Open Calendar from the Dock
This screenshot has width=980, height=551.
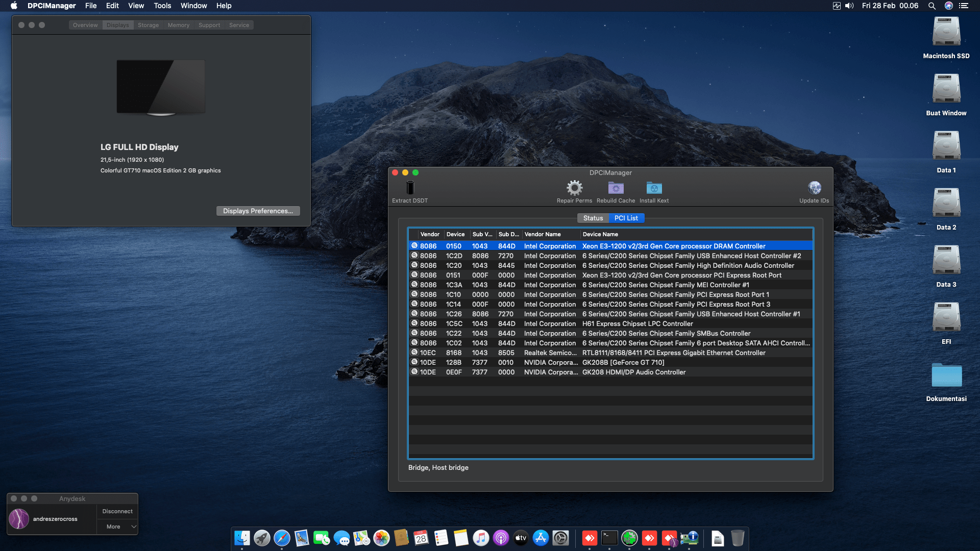421,538
